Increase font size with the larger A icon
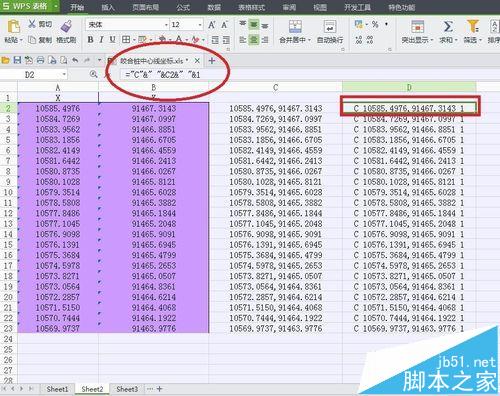Viewport: 500px width, 396px height. [x=212, y=25]
